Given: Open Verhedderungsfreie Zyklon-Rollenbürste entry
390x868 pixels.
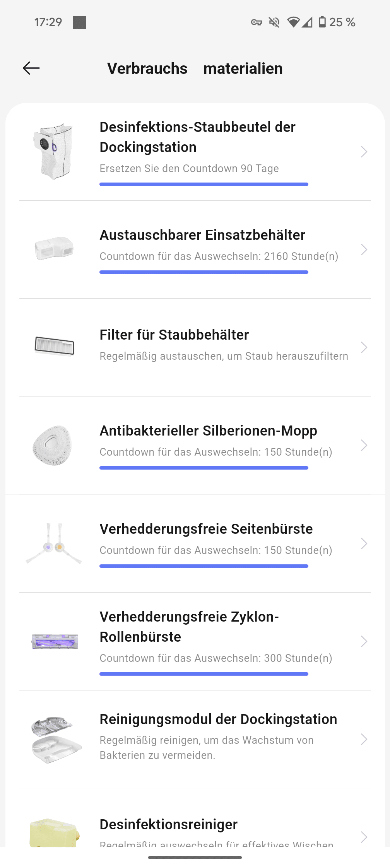Looking at the screenshot, I should (x=189, y=627).
